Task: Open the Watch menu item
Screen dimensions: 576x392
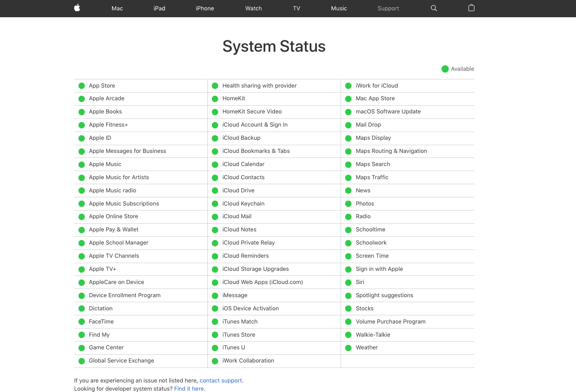Action: point(254,8)
